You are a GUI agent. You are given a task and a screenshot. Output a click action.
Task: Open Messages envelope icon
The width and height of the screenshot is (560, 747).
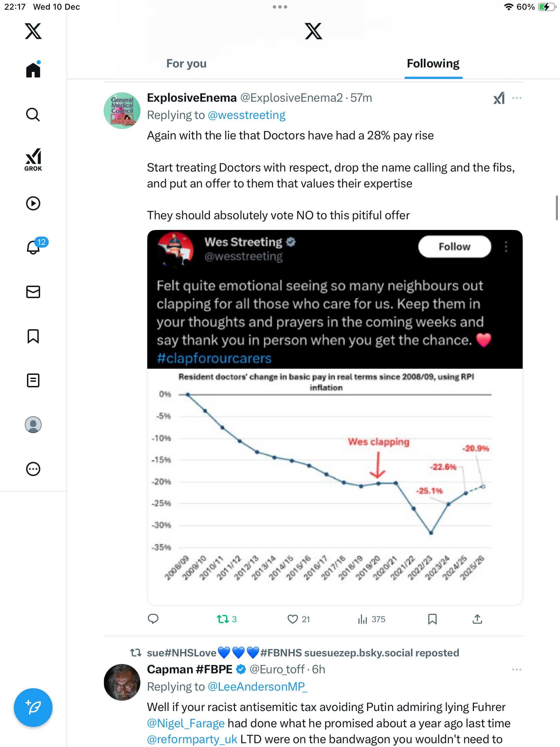33,292
